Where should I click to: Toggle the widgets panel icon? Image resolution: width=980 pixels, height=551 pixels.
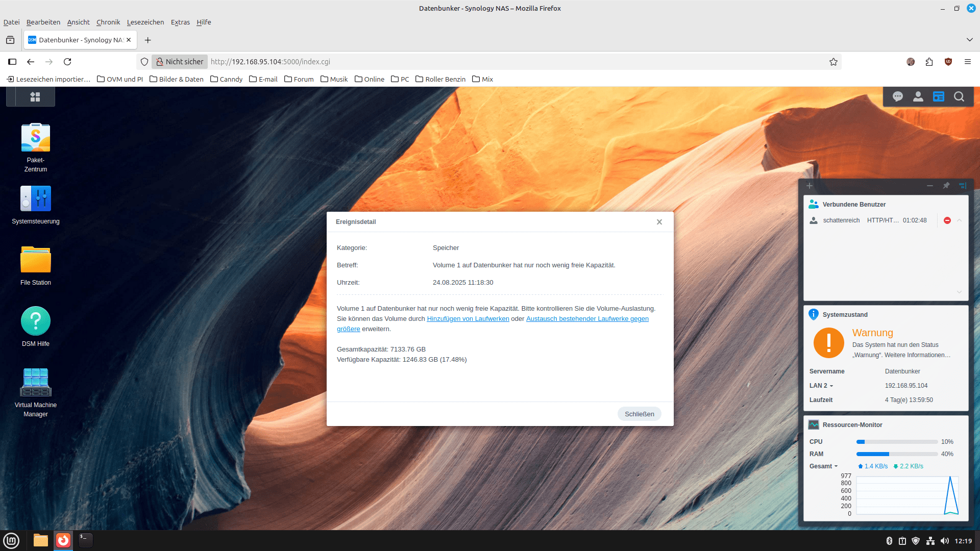click(x=939, y=97)
